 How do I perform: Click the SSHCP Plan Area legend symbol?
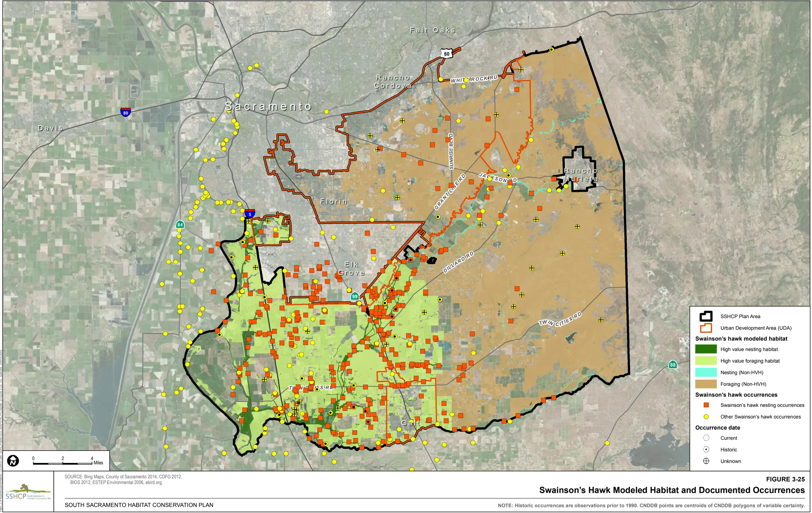coord(706,316)
